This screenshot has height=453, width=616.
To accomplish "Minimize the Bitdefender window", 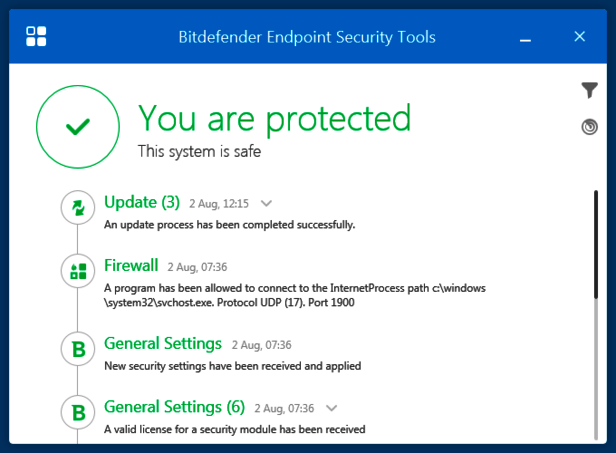I will coord(525,37).
